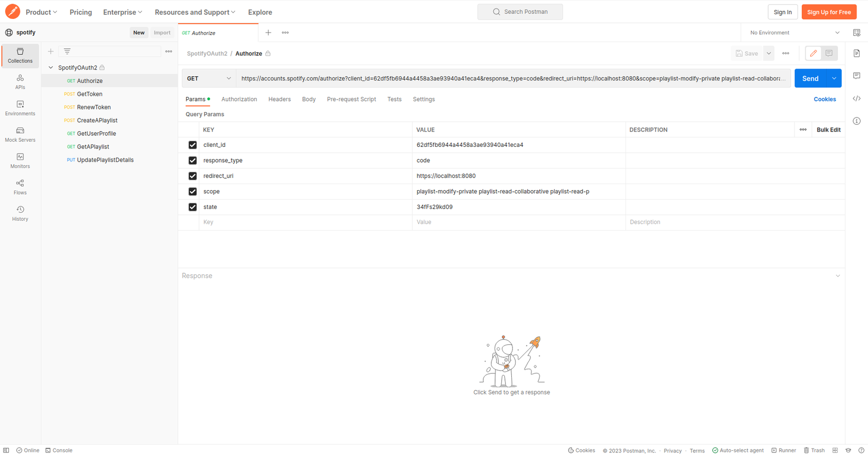Click the request URL field
This screenshot has width=868, height=456.
(513, 78)
